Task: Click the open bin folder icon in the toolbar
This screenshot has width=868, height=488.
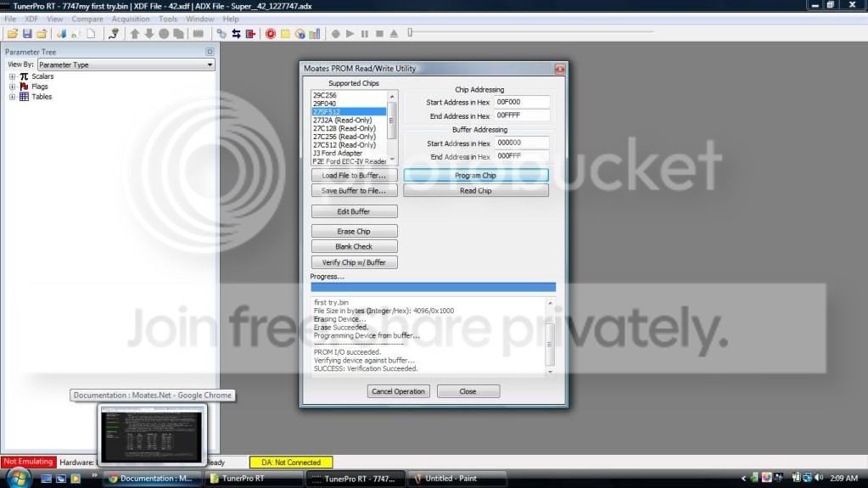Action: click(x=12, y=34)
